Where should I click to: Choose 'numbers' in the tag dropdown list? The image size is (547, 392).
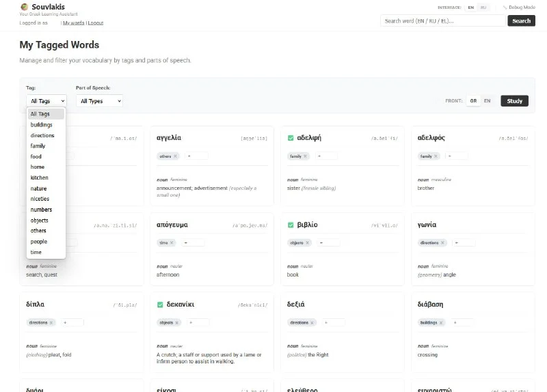coord(41,210)
